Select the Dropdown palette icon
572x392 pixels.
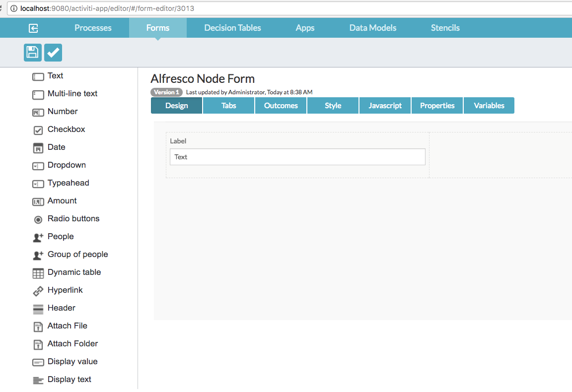(x=38, y=166)
